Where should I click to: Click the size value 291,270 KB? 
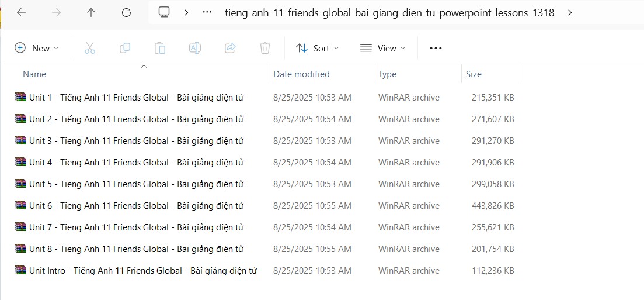[493, 141]
